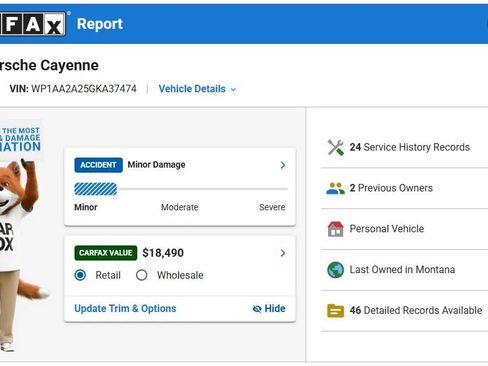Click the Minor severity label
The image size is (488, 366).
pyautogui.click(x=86, y=207)
